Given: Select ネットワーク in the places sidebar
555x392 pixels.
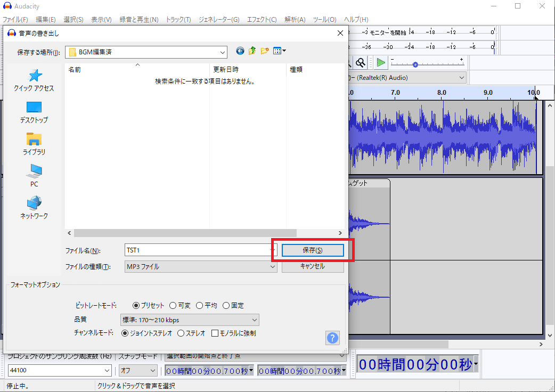Looking at the screenshot, I should tap(34, 208).
